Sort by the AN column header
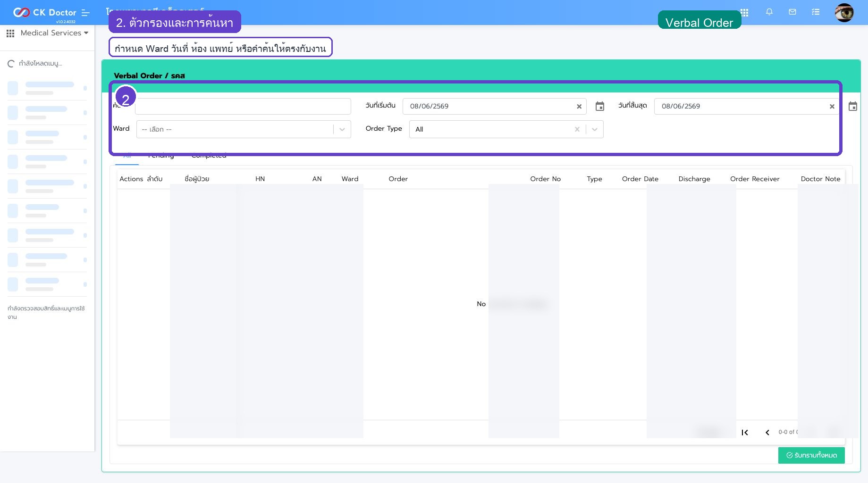 (317, 179)
